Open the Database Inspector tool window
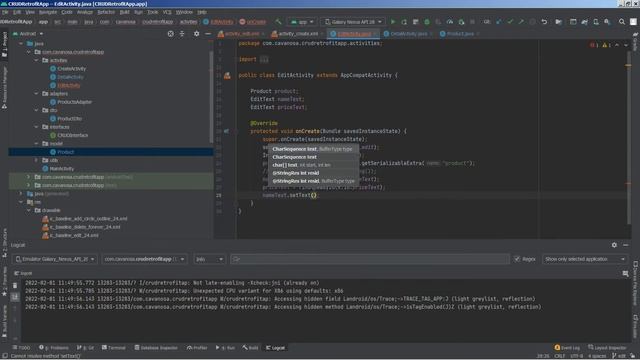Screen dimensions: 640x360 tap(156, 348)
